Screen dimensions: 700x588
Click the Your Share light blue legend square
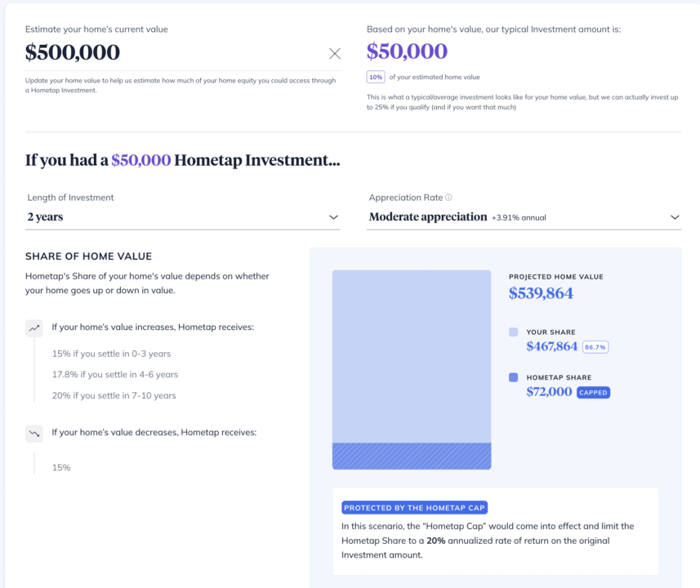(513, 332)
